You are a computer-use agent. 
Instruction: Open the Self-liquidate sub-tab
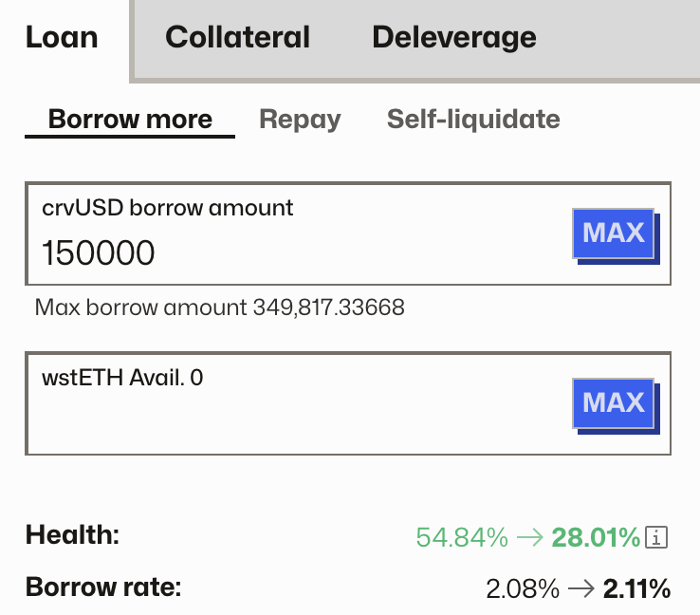pos(473,120)
